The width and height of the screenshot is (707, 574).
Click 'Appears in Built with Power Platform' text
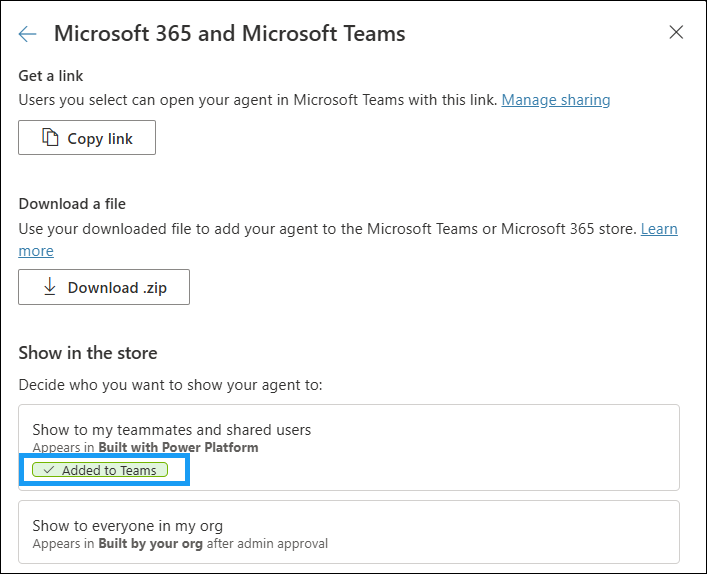pos(145,447)
